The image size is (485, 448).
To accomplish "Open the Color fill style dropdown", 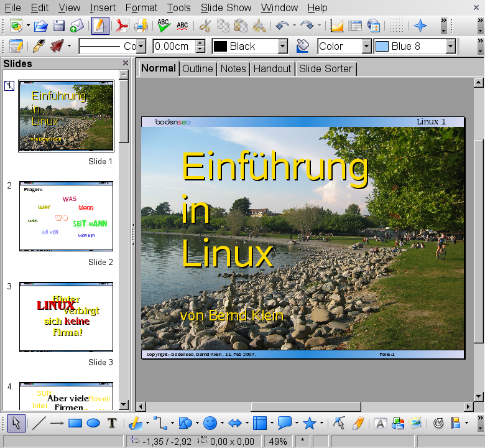I will tap(366, 47).
